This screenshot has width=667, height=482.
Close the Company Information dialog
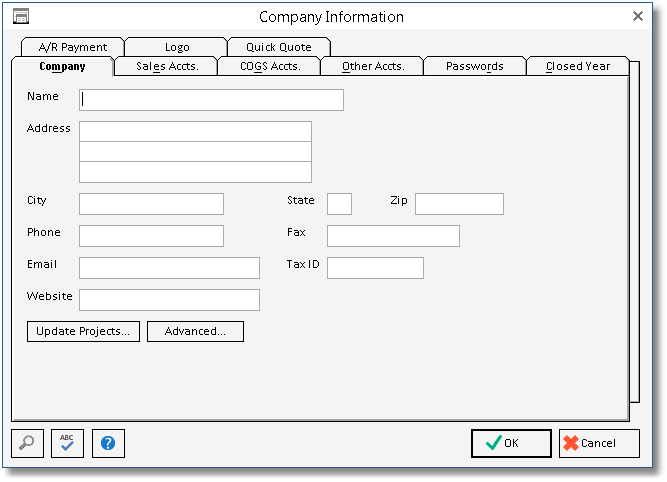pyautogui.click(x=637, y=16)
